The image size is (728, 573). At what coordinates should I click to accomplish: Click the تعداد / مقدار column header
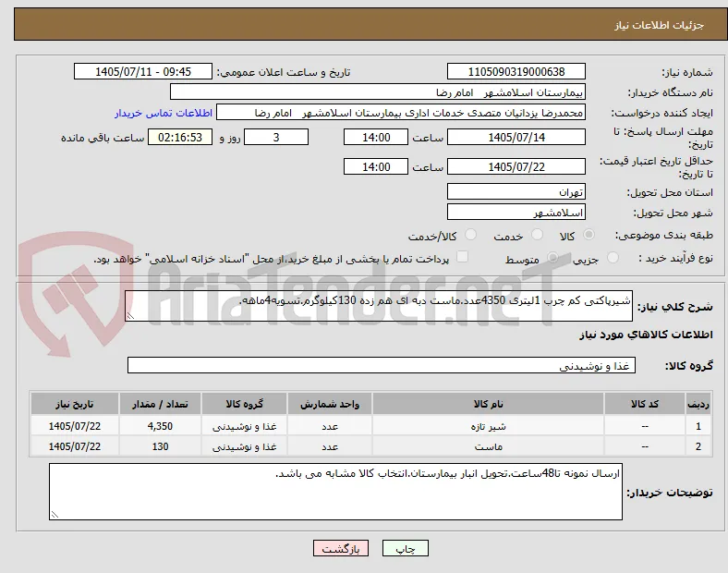[x=160, y=404]
